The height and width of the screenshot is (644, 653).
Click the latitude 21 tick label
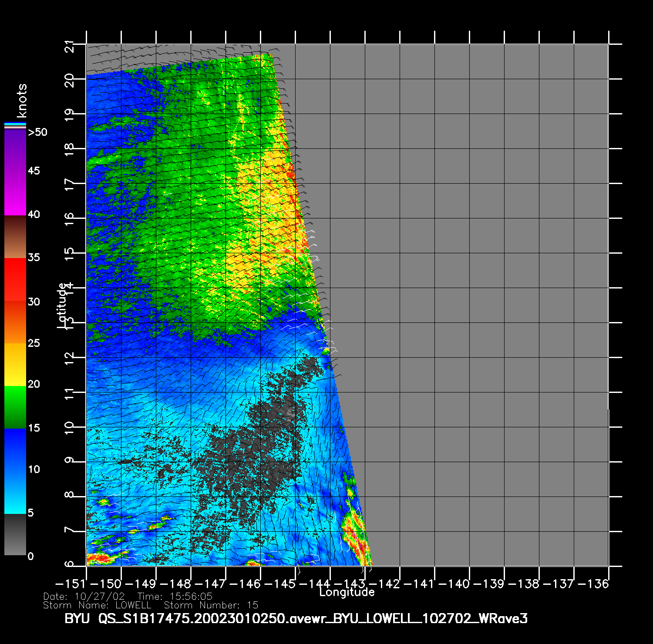click(x=69, y=46)
